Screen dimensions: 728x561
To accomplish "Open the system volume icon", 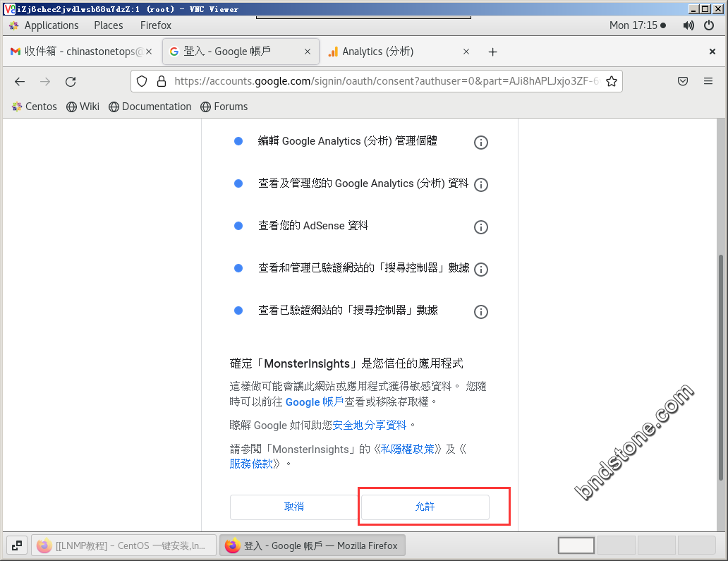I will [688, 25].
